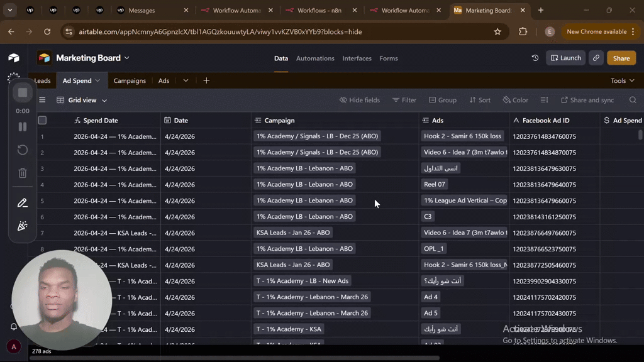Click the browser address bar
Viewport: 644px width, 362px height.
284,31
